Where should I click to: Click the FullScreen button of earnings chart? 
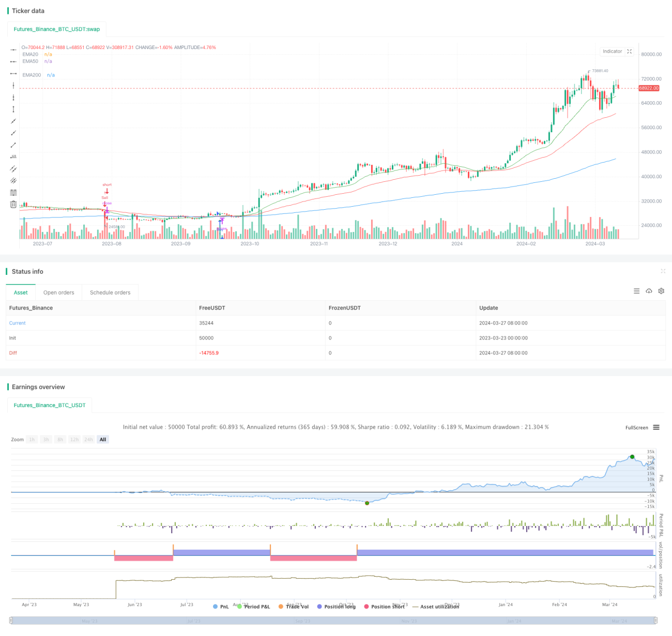636,428
